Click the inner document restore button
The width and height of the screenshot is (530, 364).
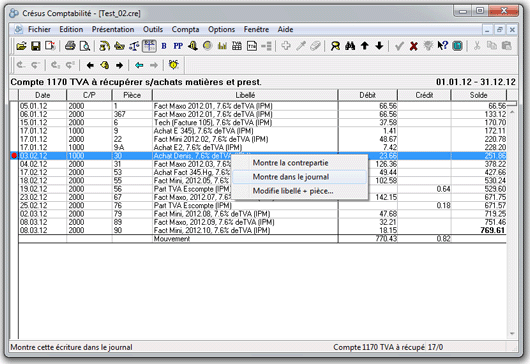point(500,30)
